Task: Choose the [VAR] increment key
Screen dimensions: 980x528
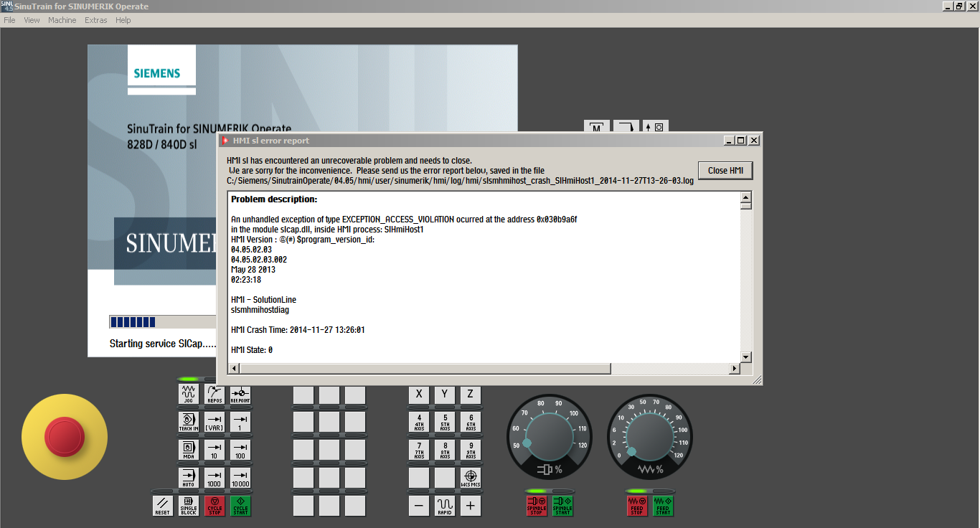Action: click(x=215, y=422)
